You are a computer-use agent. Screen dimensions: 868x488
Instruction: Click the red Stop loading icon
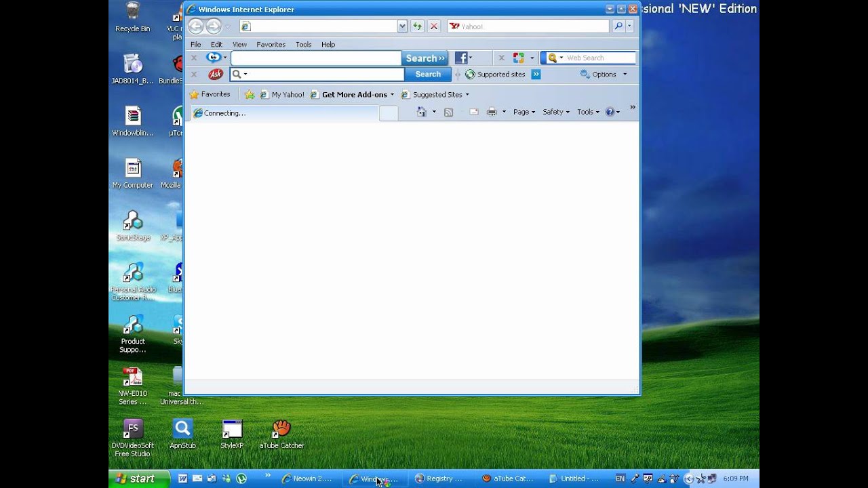click(x=434, y=26)
